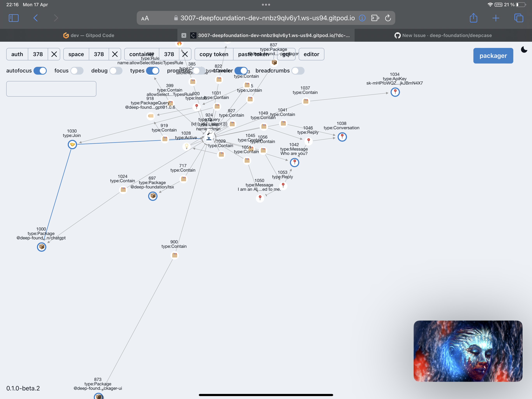Turn off the traveler switch
Viewport: 532px width, 399px height.
coord(241,71)
